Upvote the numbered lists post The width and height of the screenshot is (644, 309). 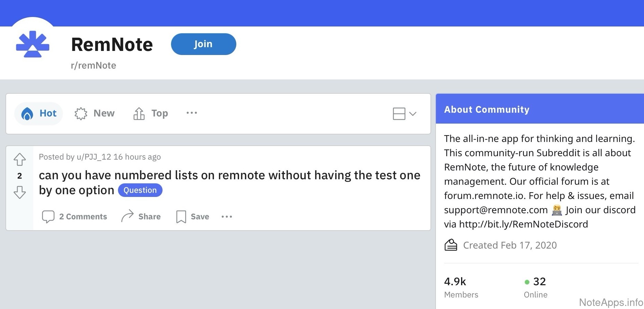click(x=20, y=159)
